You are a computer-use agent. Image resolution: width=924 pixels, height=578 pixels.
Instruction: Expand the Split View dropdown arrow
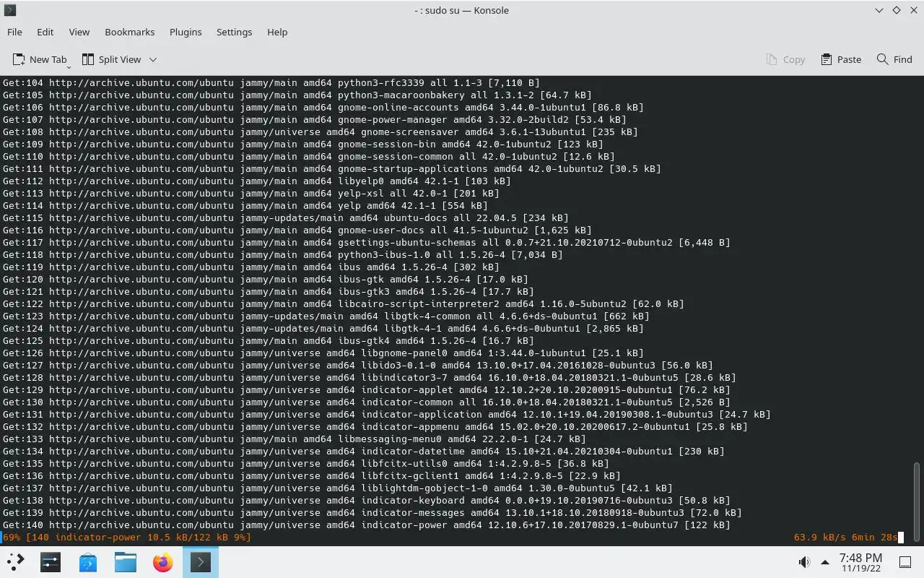pos(152,59)
